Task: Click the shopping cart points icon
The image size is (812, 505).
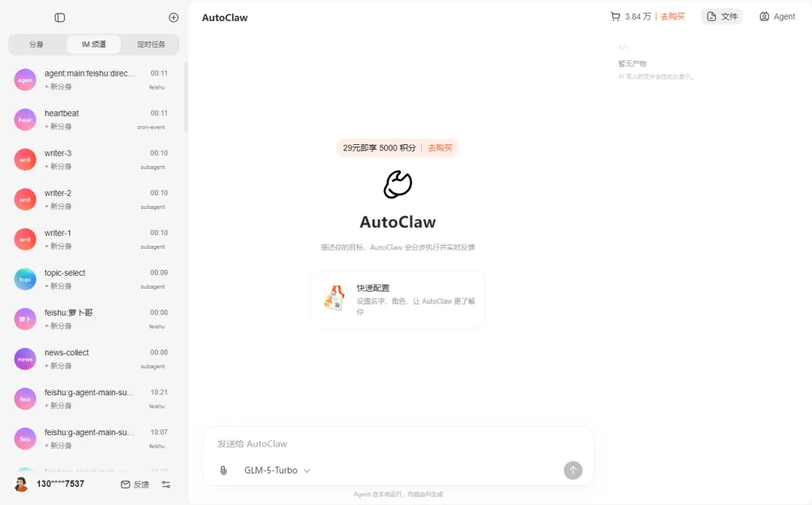Action: click(615, 17)
